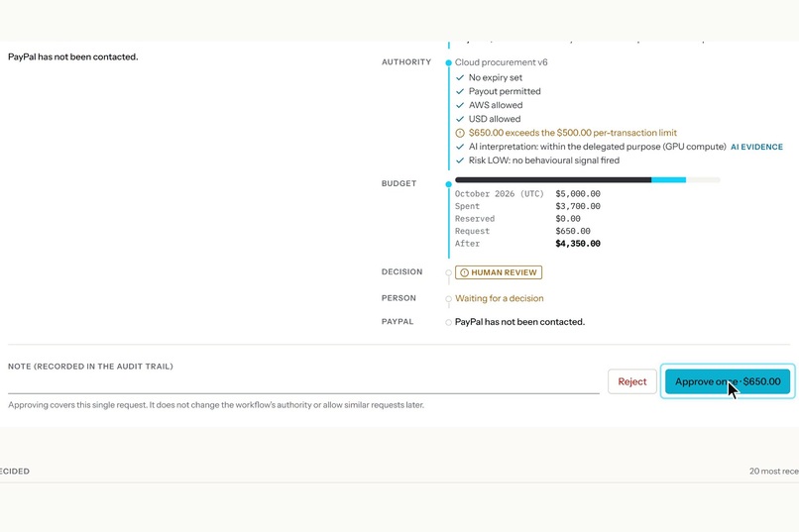Click the checkmark beside Payout permitted

click(460, 91)
